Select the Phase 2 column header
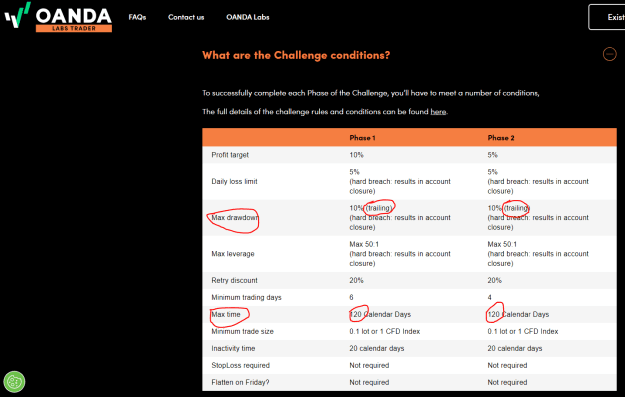This screenshot has width=625, height=397. [x=501, y=138]
